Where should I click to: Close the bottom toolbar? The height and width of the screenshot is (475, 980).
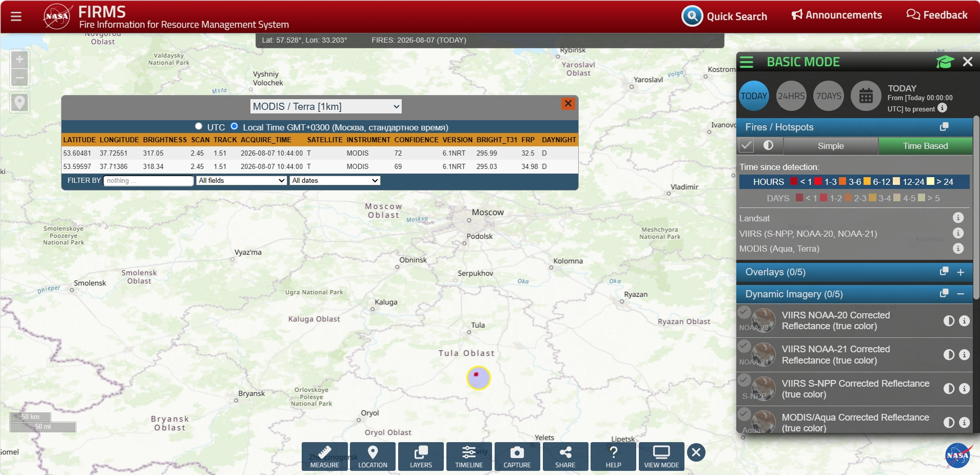pos(696,452)
